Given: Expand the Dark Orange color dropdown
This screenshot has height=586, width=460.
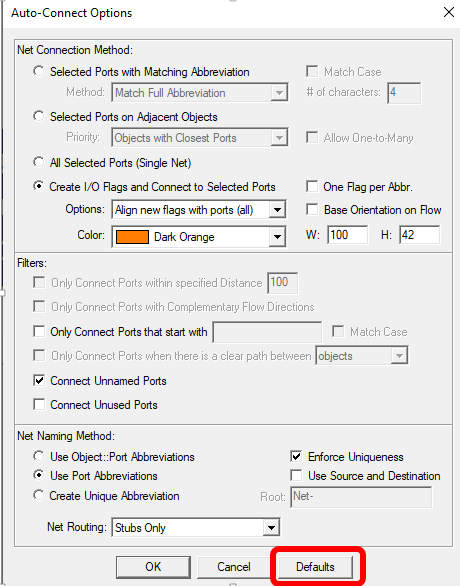Looking at the screenshot, I should click(x=199, y=237).
